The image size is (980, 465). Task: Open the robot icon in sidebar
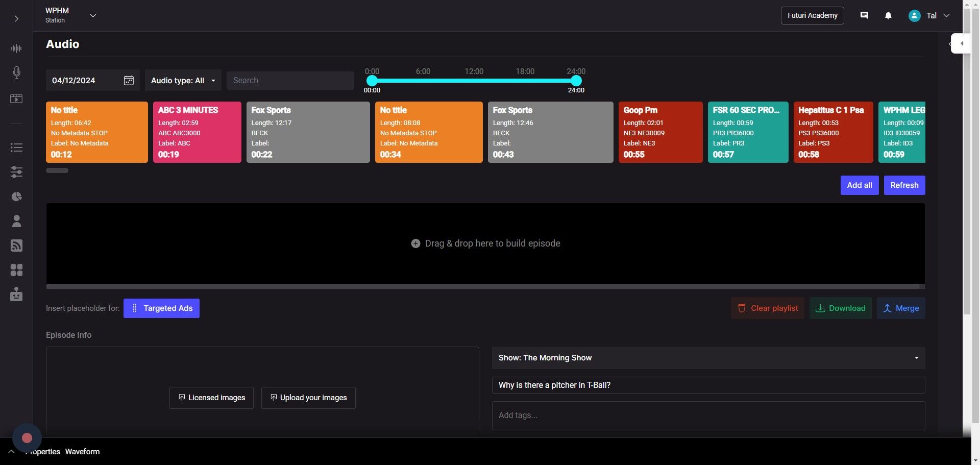[16, 295]
